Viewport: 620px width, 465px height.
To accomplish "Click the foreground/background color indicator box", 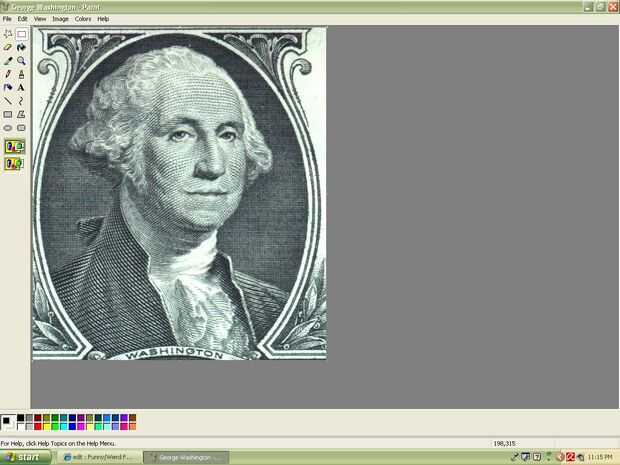I will pyautogui.click(x=8, y=423).
